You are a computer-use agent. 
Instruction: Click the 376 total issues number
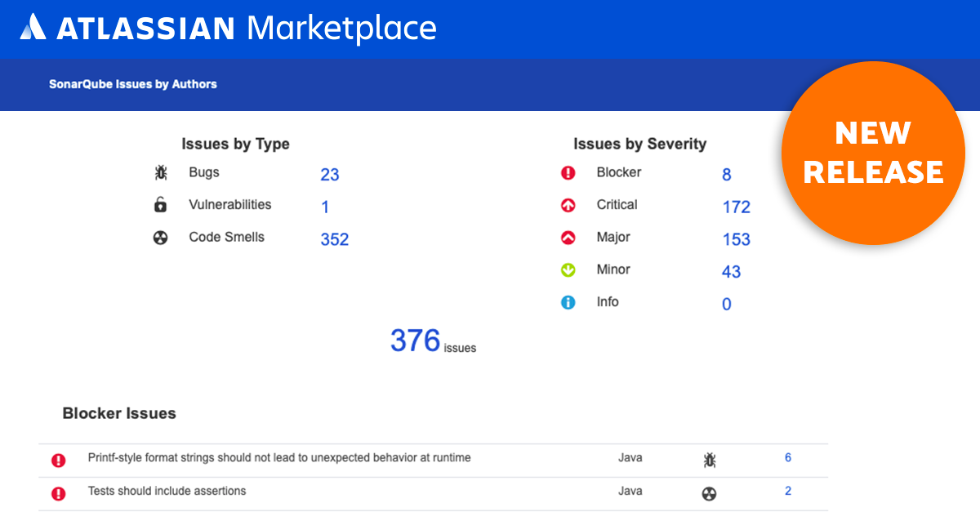pyautogui.click(x=415, y=341)
